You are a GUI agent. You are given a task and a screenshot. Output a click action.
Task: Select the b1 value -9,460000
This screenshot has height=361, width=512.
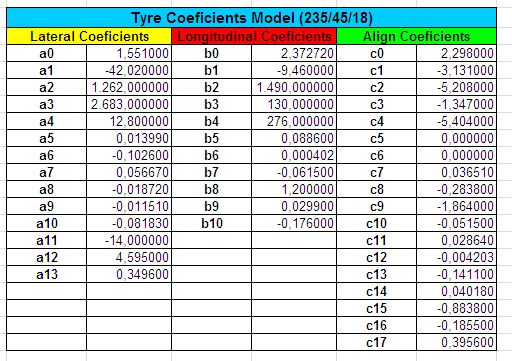click(x=294, y=70)
